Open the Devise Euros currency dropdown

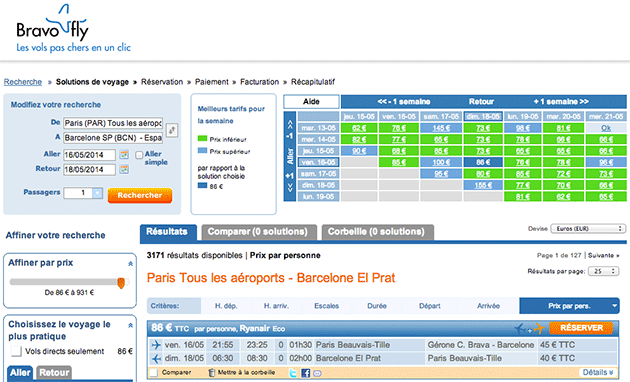(588, 229)
